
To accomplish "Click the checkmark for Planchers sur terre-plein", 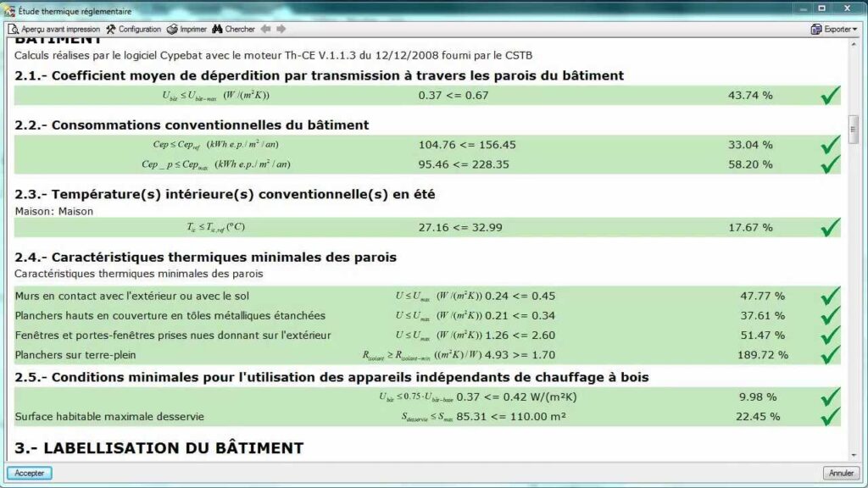I will 831,355.
